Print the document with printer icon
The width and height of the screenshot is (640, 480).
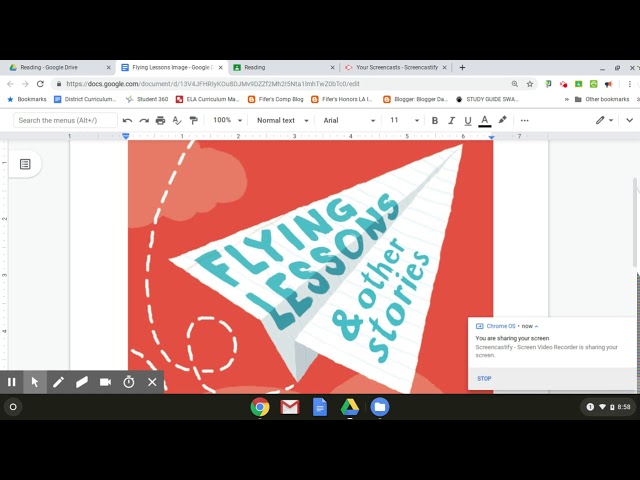click(x=160, y=120)
